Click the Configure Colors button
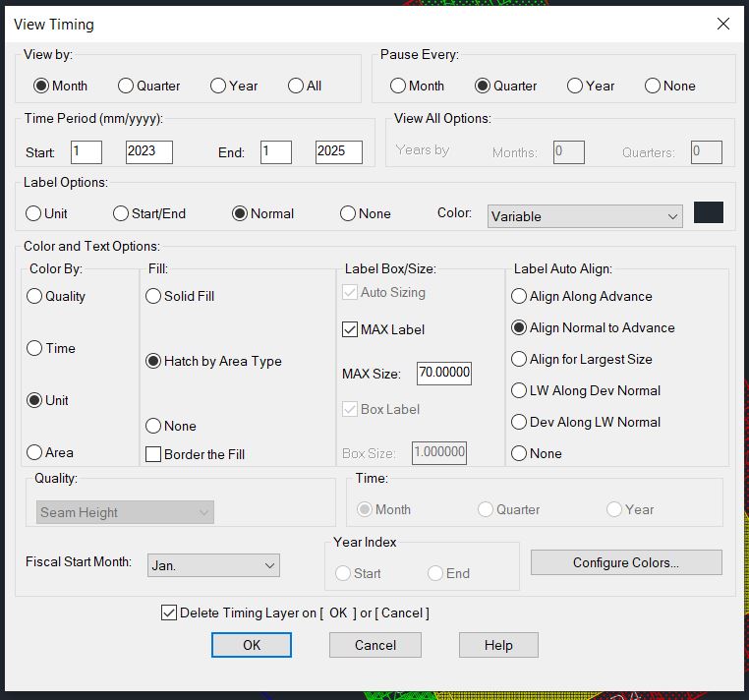Screen dimensions: 749x700 coord(626,562)
